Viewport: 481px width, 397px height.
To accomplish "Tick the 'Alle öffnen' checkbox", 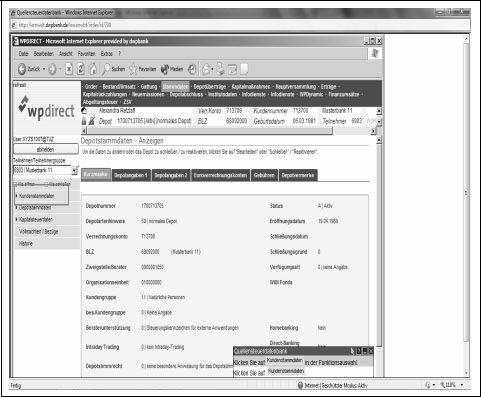I will click(x=15, y=184).
